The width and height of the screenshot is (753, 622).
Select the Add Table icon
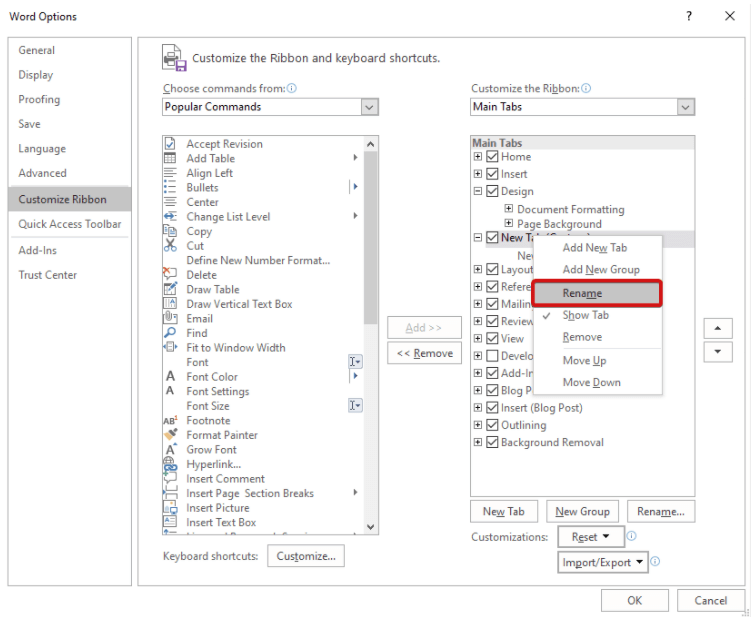point(170,158)
